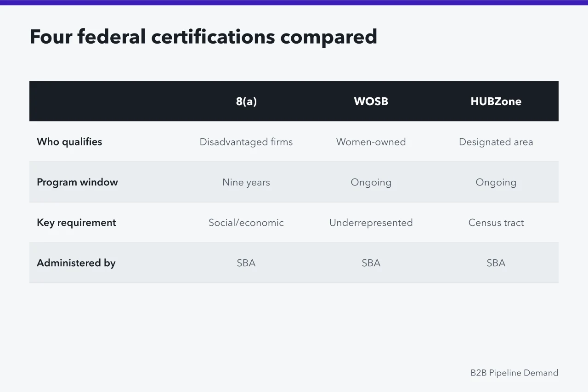Screen dimensions: 588x392
Task: Select the 'WOSB' column header
Action: [371, 101]
